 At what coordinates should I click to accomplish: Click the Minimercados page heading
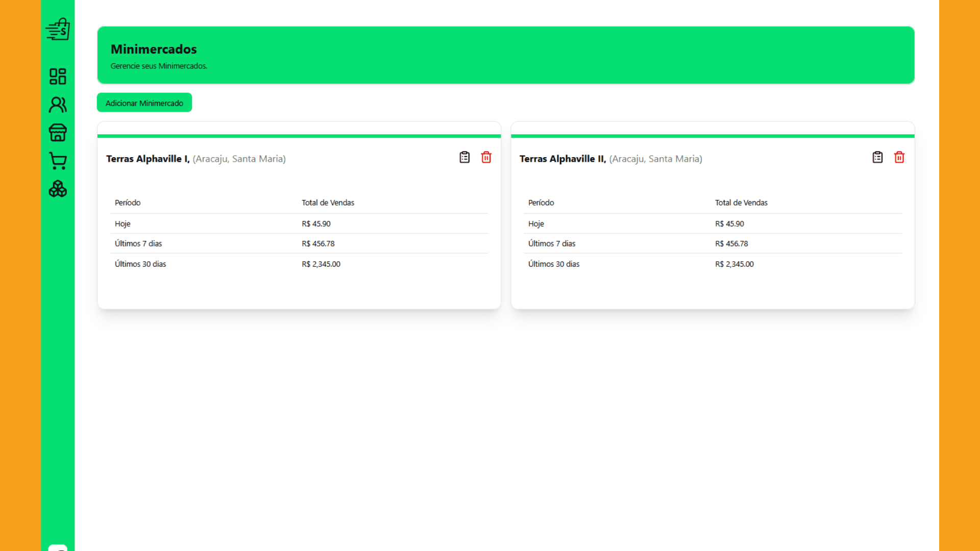pos(154,49)
